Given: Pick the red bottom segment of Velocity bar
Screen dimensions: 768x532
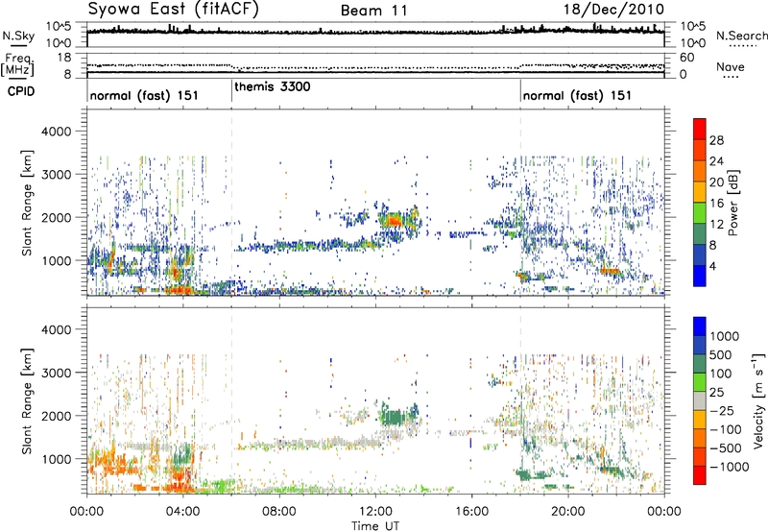Looking at the screenshot, I should pos(700,475).
